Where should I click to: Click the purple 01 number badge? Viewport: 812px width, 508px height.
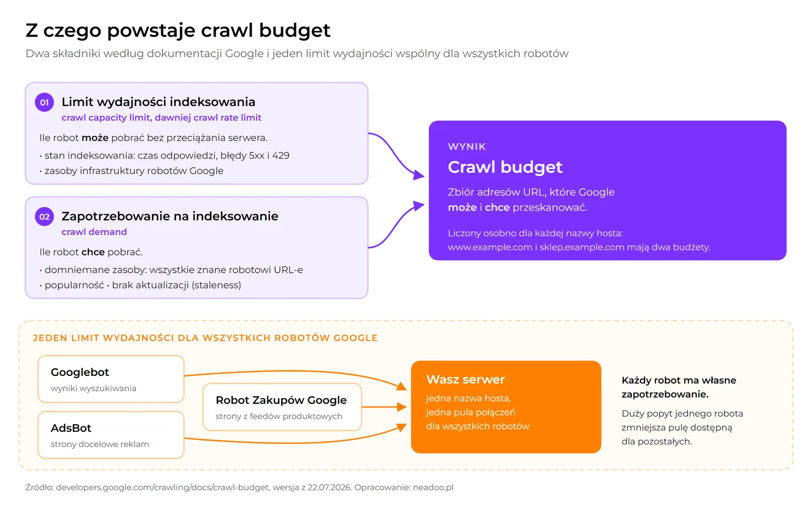(x=44, y=102)
